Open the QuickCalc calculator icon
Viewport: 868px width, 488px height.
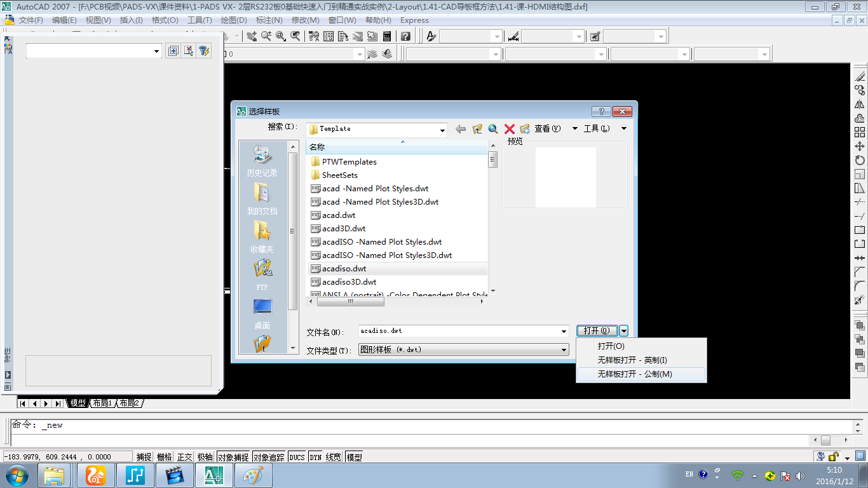[x=386, y=37]
